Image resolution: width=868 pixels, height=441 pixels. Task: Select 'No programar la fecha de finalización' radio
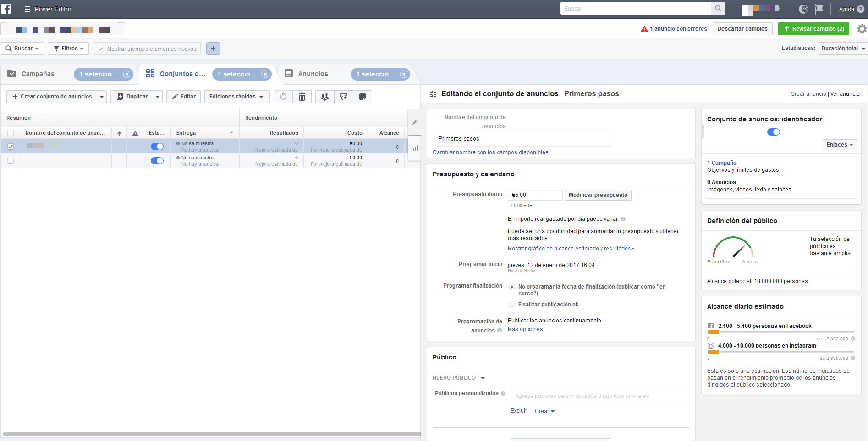pos(512,287)
